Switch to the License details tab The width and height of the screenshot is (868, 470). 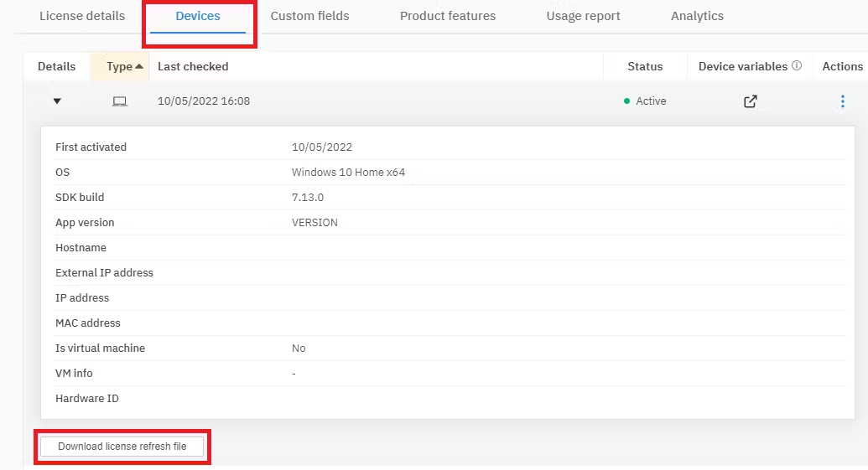[x=82, y=16]
